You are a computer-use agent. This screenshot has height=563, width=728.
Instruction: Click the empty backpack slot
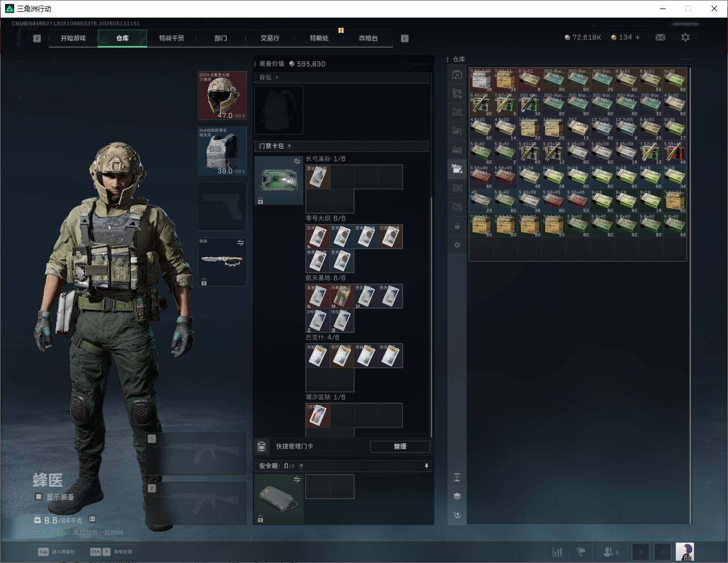coord(279,110)
